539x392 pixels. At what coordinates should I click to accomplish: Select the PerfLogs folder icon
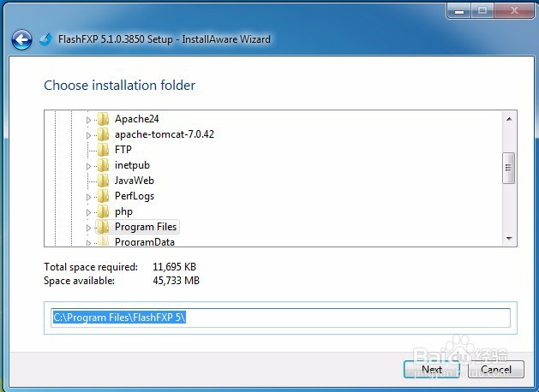pos(103,196)
